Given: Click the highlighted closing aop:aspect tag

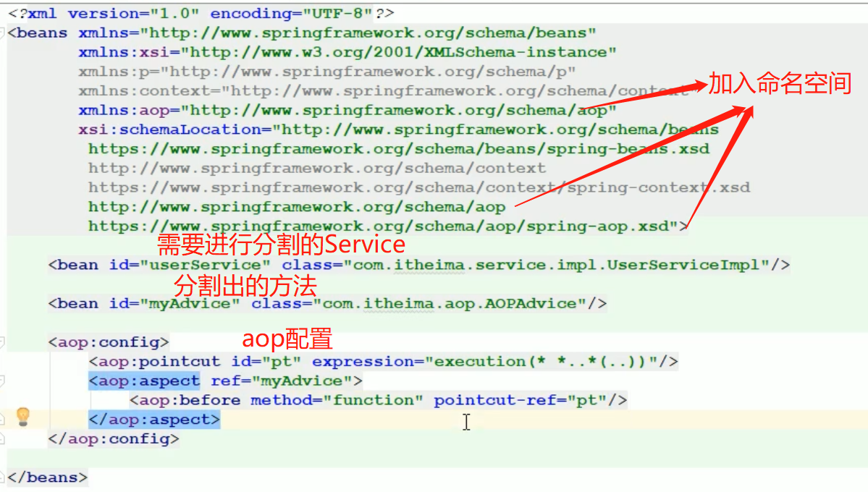Looking at the screenshot, I should coord(154,420).
